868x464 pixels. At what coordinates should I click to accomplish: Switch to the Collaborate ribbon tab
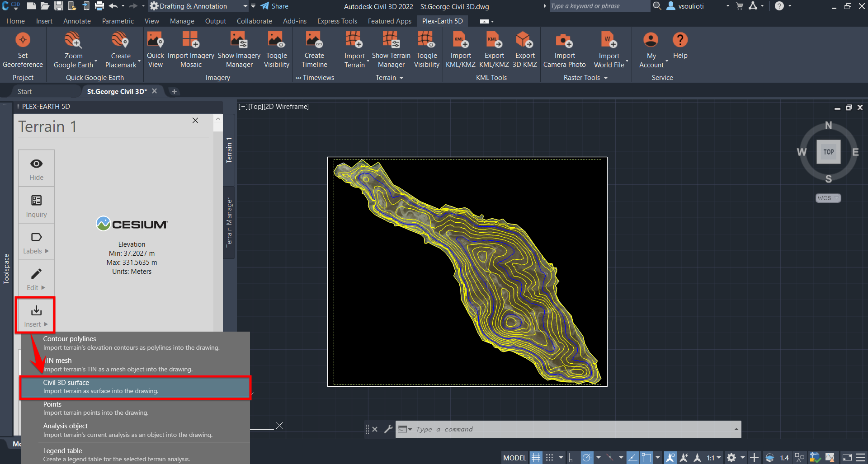pos(254,21)
